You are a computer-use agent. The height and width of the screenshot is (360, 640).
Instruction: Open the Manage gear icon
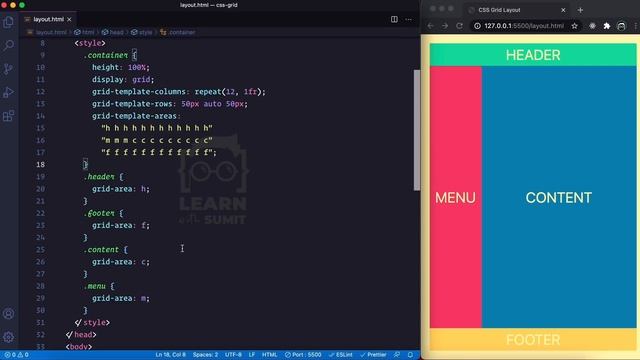point(8,337)
